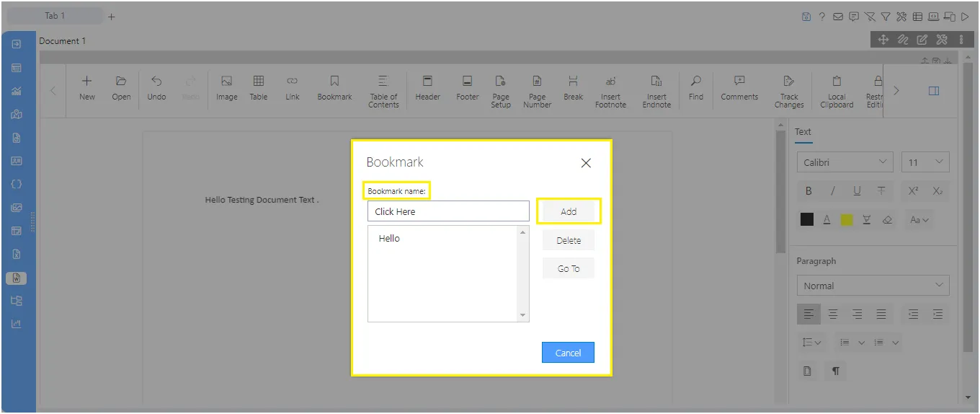Image resolution: width=980 pixels, height=414 pixels.
Task: Click the Add button in Bookmark dialog
Action: tap(569, 211)
